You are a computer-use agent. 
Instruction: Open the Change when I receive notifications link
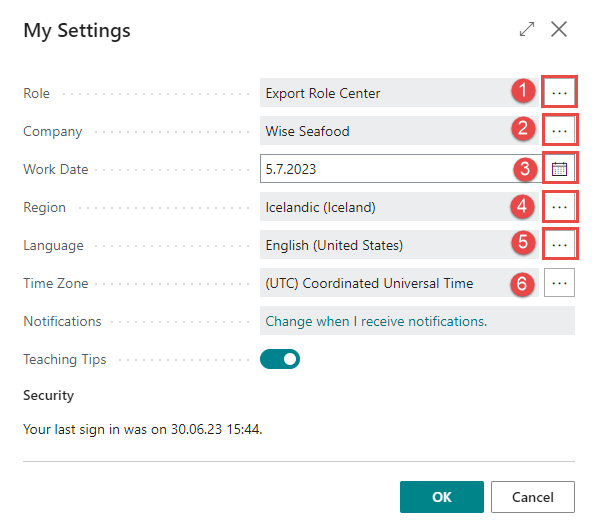coord(376,321)
